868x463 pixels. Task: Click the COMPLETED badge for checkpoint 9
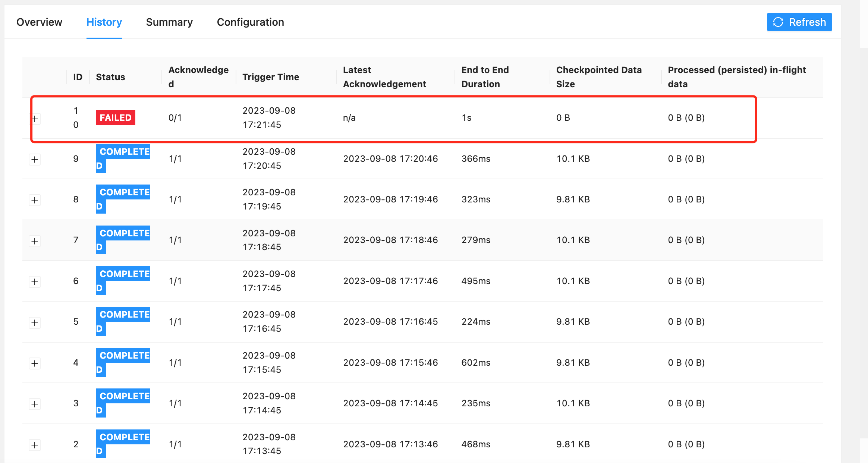[123, 158]
